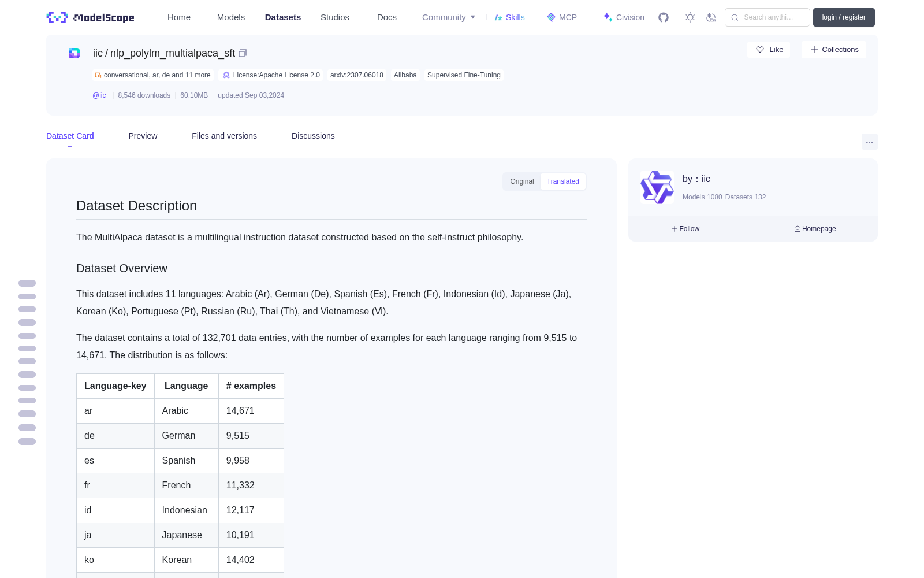This screenshot has height=578, width=924.
Task: Open Studios in the navbar
Action: click(x=335, y=17)
